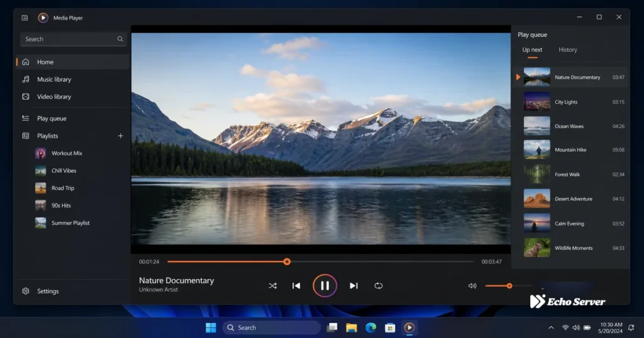Play Calm Evening from the queue

[571, 224]
